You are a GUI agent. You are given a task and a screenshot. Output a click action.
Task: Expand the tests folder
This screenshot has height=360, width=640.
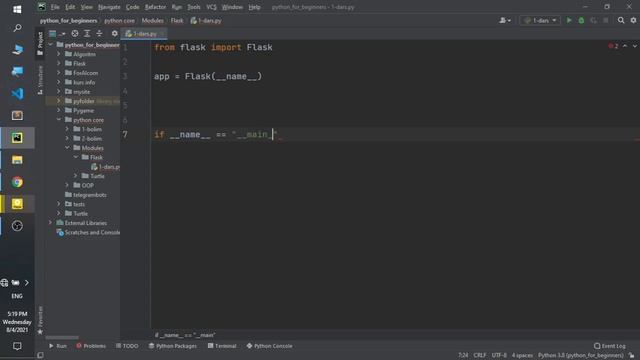[x=59, y=204]
